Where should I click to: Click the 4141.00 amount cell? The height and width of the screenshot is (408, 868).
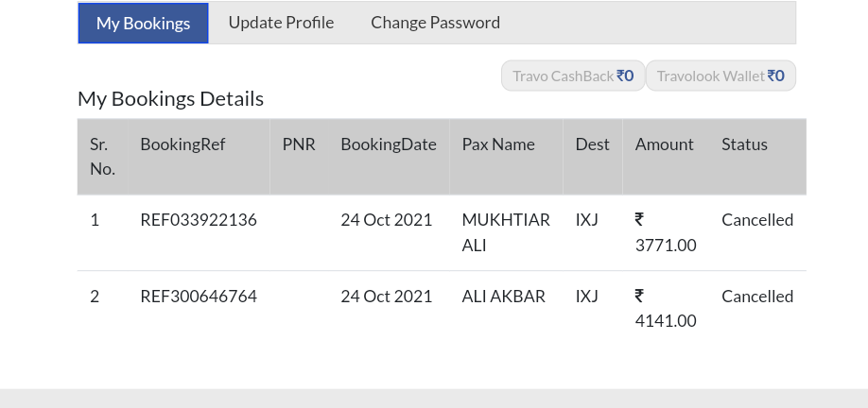pyautogui.click(x=666, y=320)
